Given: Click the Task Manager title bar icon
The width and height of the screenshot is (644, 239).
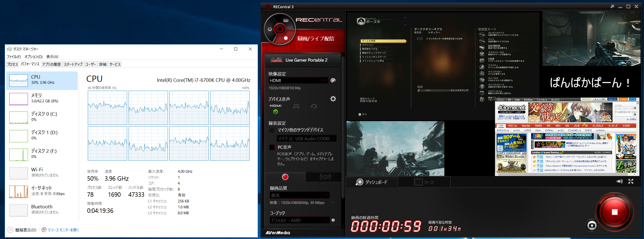Looking at the screenshot, I should 9,49.
